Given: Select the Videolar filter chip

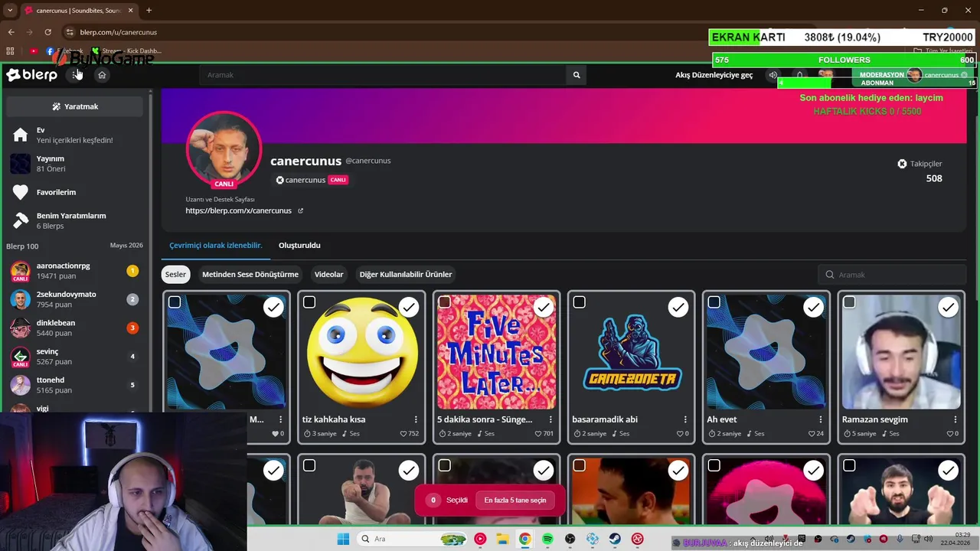Looking at the screenshot, I should coord(329,274).
